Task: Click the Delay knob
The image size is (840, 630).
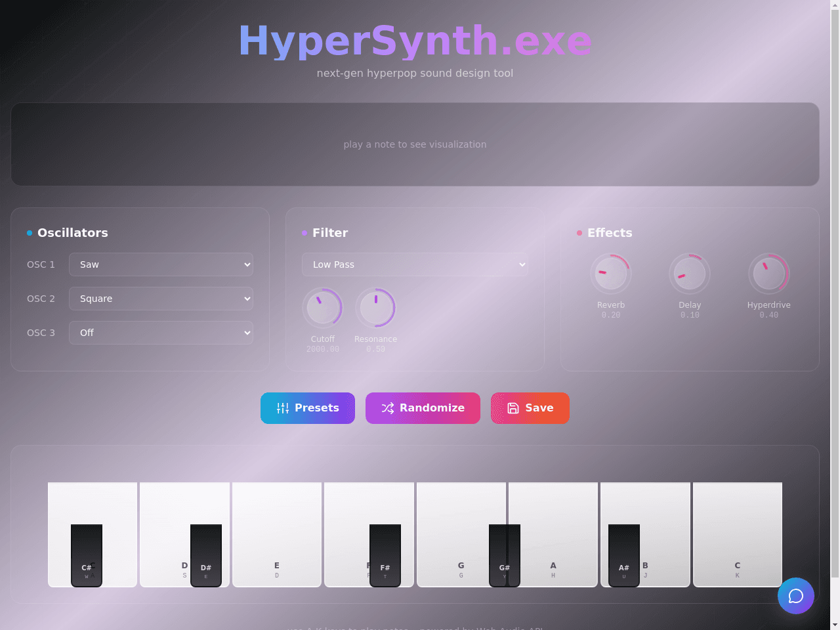Action: point(690,274)
